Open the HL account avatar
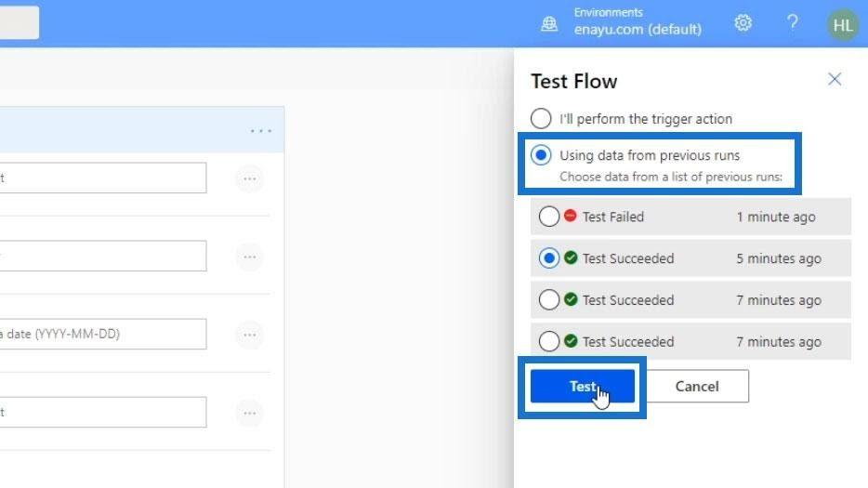 [843, 24]
